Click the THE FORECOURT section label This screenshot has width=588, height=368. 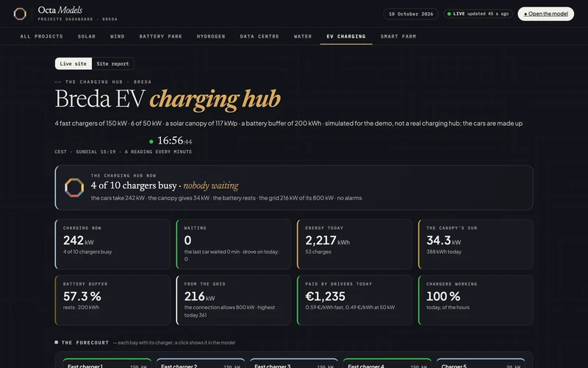(85, 342)
